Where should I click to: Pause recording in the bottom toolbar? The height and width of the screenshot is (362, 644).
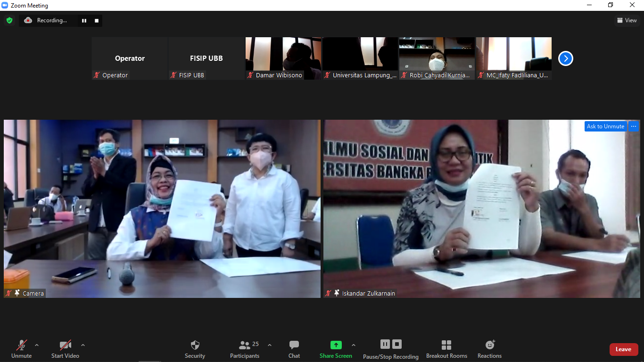click(385, 344)
